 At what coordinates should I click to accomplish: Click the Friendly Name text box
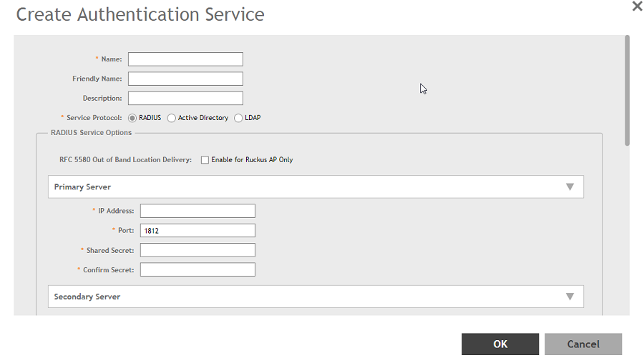[x=185, y=79]
